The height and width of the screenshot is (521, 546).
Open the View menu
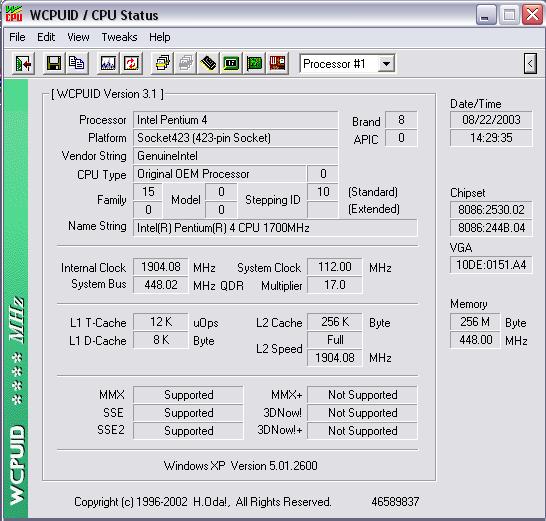78,37
